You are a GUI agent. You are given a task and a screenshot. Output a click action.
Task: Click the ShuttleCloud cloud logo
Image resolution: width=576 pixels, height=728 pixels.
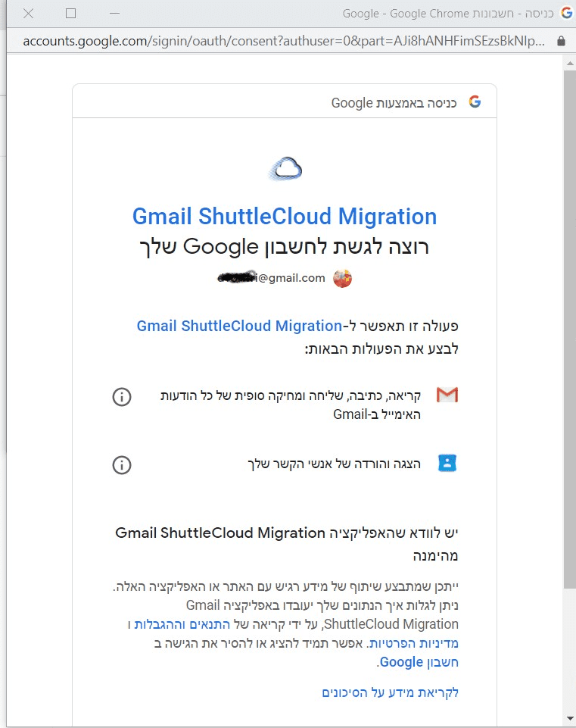[x=285, y=168]
